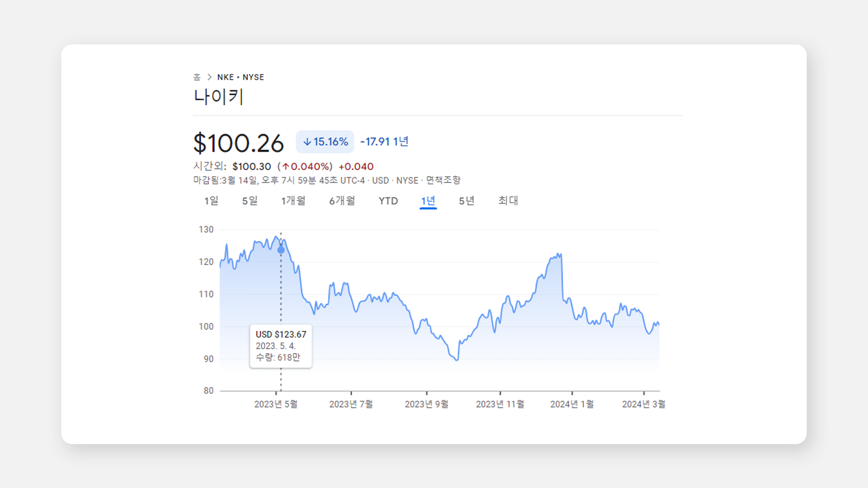This screenshot has width=868, height=488.
Task: Click the 2023년 11월 axis label
Action: coord(500,404)
